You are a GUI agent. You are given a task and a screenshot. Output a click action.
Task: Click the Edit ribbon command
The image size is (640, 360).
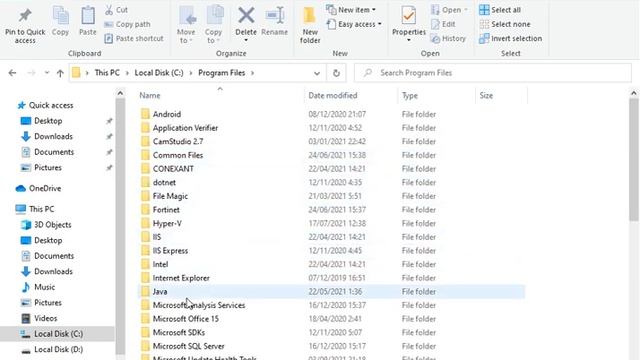pyautogui.click(x=443, y=24)
